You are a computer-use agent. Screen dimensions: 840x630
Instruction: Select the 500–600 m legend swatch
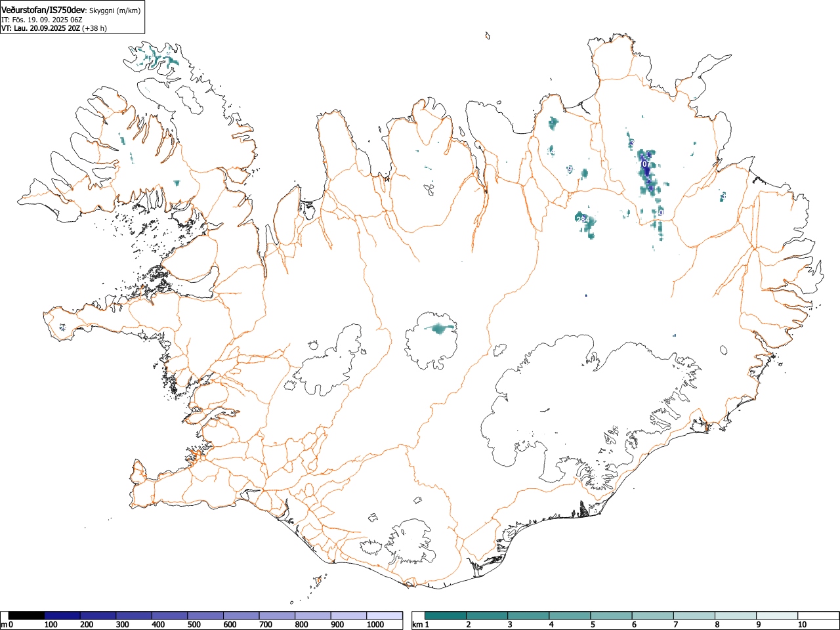point(205,616)
